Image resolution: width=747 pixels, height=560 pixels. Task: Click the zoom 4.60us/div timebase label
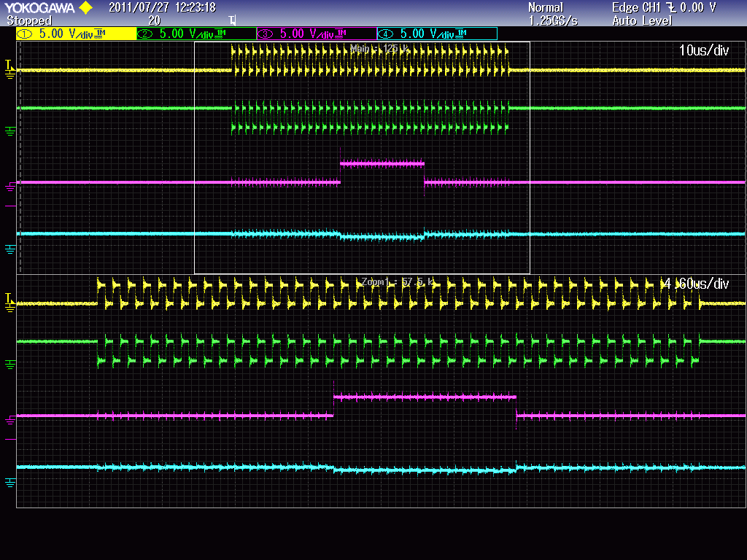pyautogui.click(x=697, y=284)
